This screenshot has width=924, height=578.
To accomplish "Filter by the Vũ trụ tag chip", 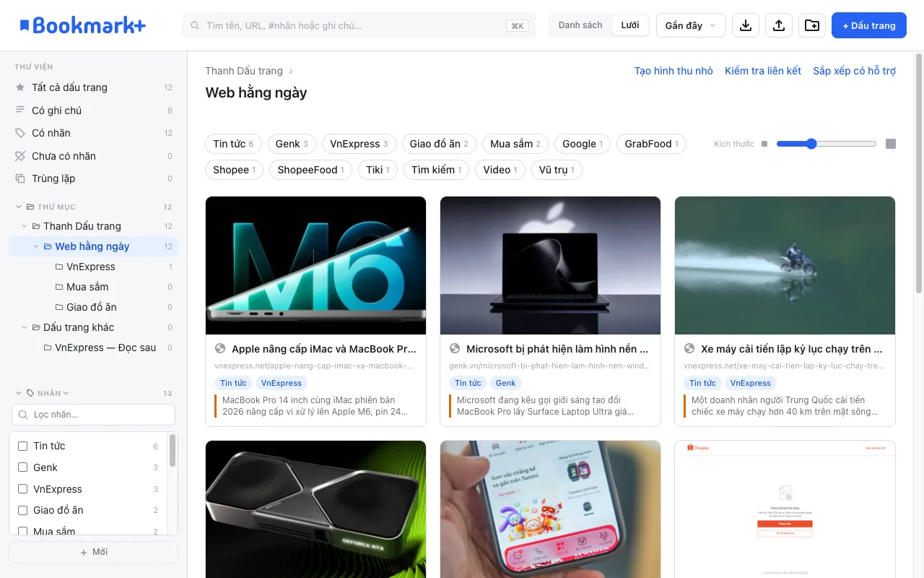I will pos(557,170).
